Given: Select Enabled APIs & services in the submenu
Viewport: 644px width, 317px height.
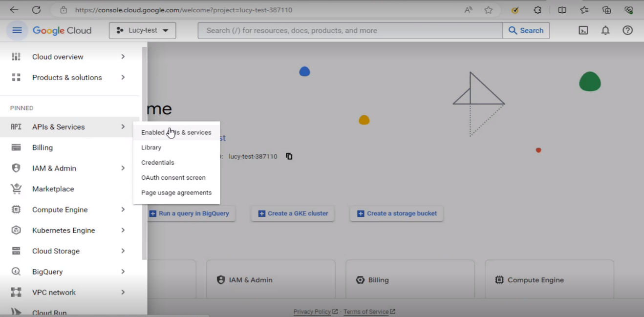Looking at the screenshot, I should pyautogui.click(x=176, y=132).
